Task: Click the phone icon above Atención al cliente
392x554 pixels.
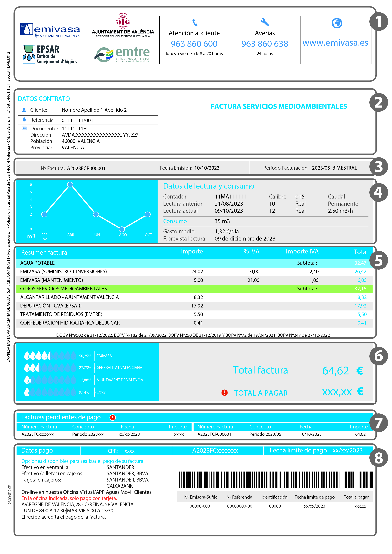Action: pyautogui.click(x=194, y=22)
